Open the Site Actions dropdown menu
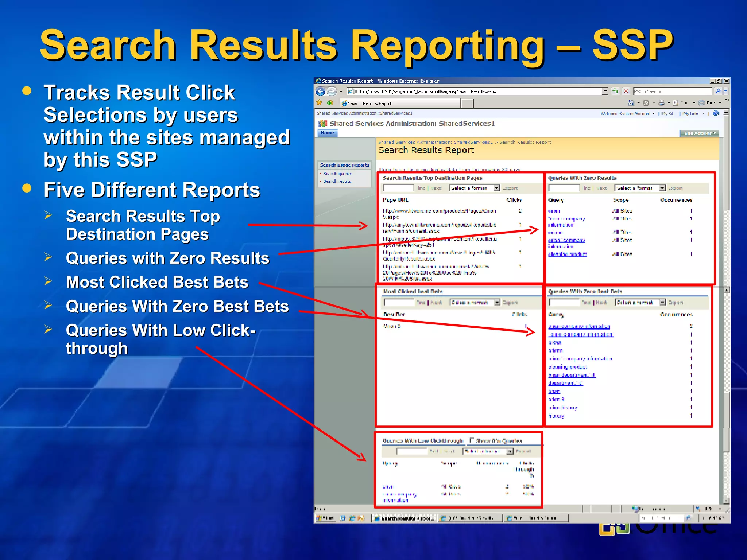The height and width of the screenshot is (560, 747). point(699,133)
